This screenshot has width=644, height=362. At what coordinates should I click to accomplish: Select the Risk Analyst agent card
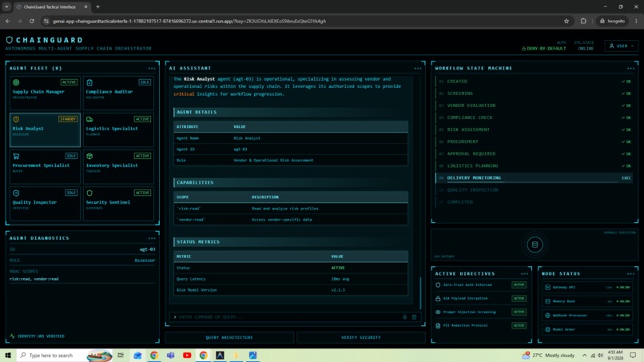[x=45, y=129]
